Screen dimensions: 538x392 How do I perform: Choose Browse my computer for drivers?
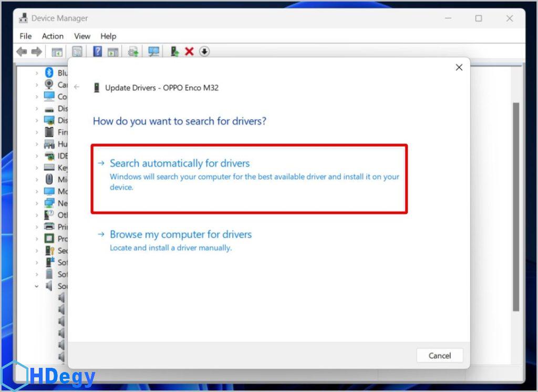(181, 234)
